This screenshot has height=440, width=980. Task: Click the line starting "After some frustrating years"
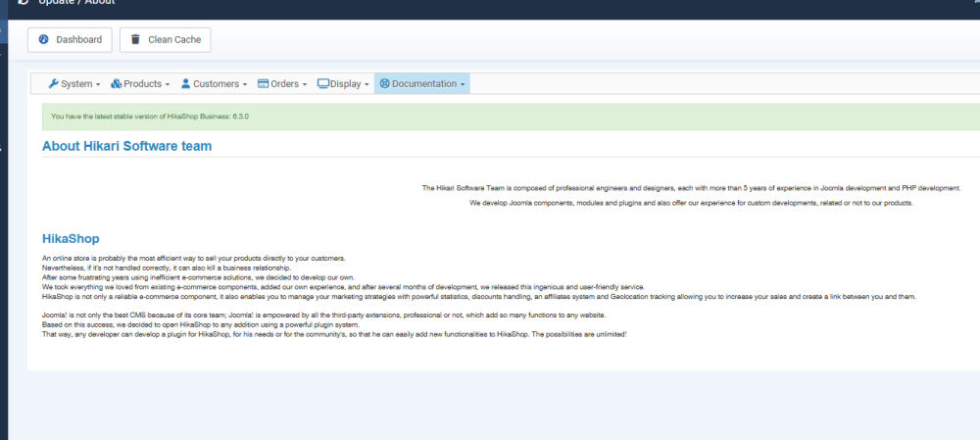(198, 277)
